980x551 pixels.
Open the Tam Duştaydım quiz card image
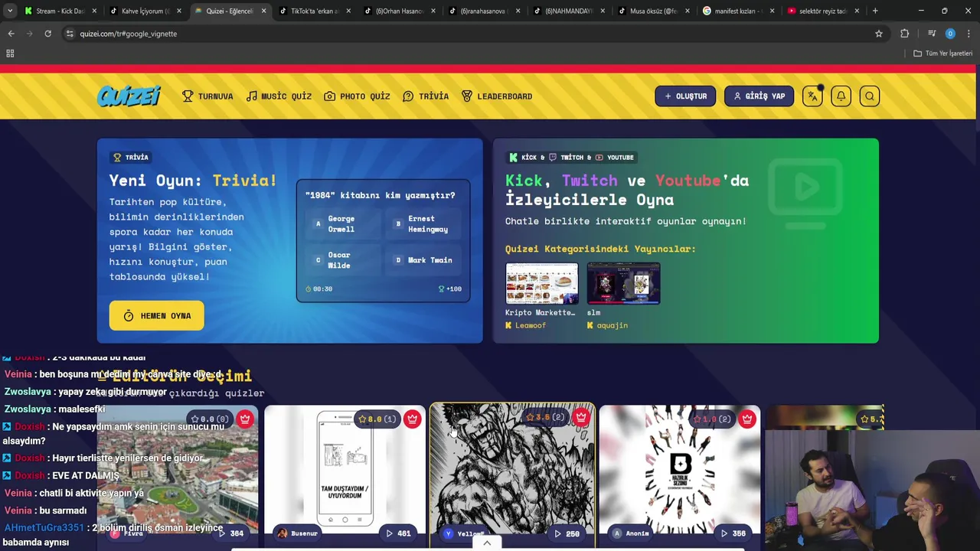(x=345, y=471)
